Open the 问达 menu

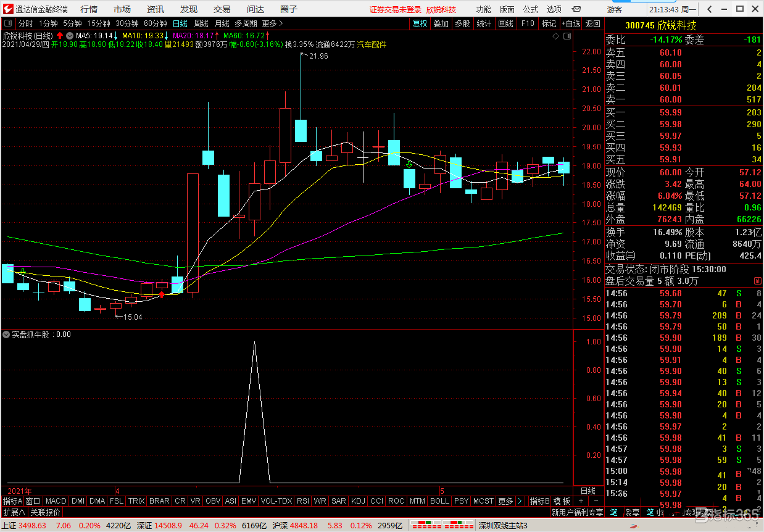[x=255, y=9]
